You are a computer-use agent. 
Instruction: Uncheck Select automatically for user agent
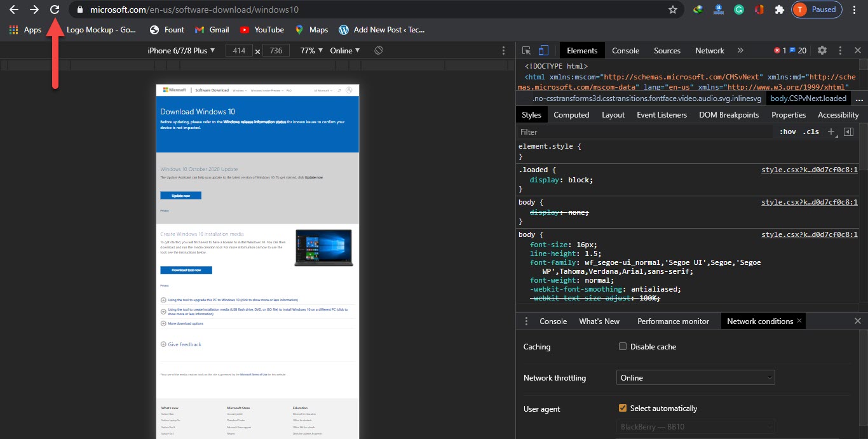pyautogui.click(x=623, y=409)
